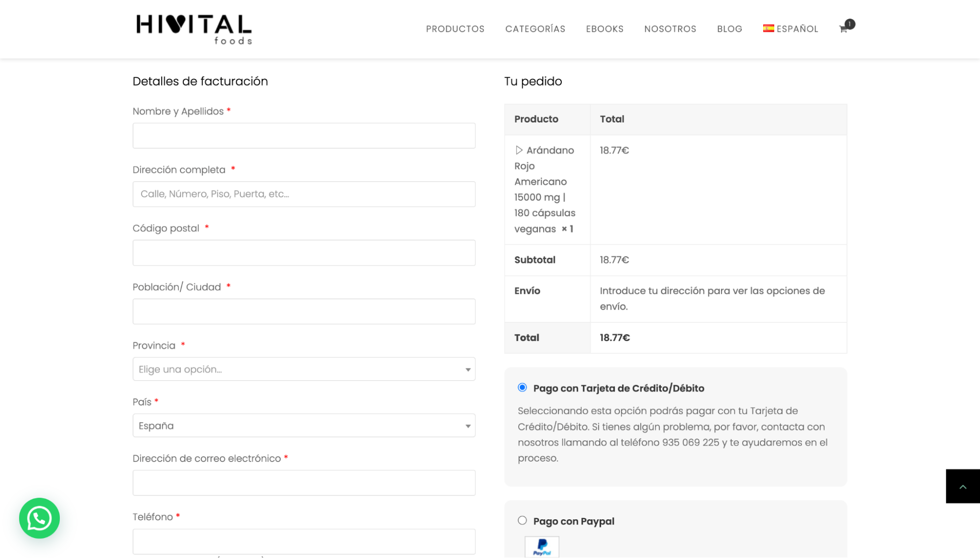The height and width of the screenshot is (558, 980).
Task: Click the País field label
Action: coord(142,402)
